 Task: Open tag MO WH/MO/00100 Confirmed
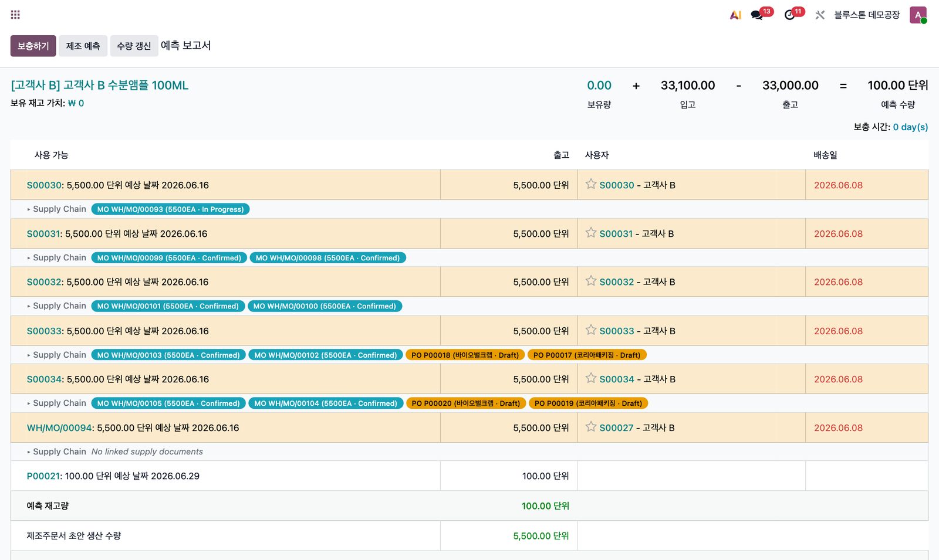pyautogui.click(x=325, y=306)
